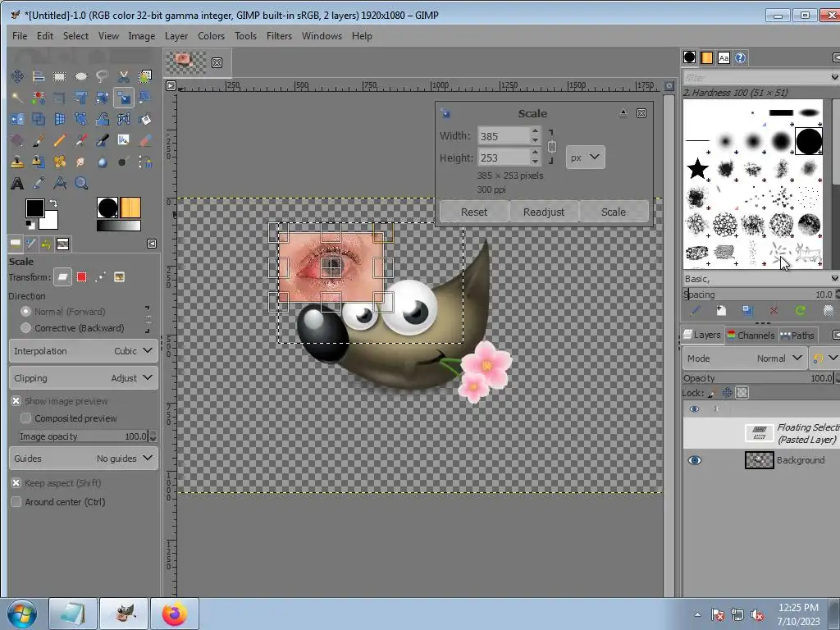Select the Flip tool
The width and height of the screenshot is (840, 630).
(x=17, y=119)
